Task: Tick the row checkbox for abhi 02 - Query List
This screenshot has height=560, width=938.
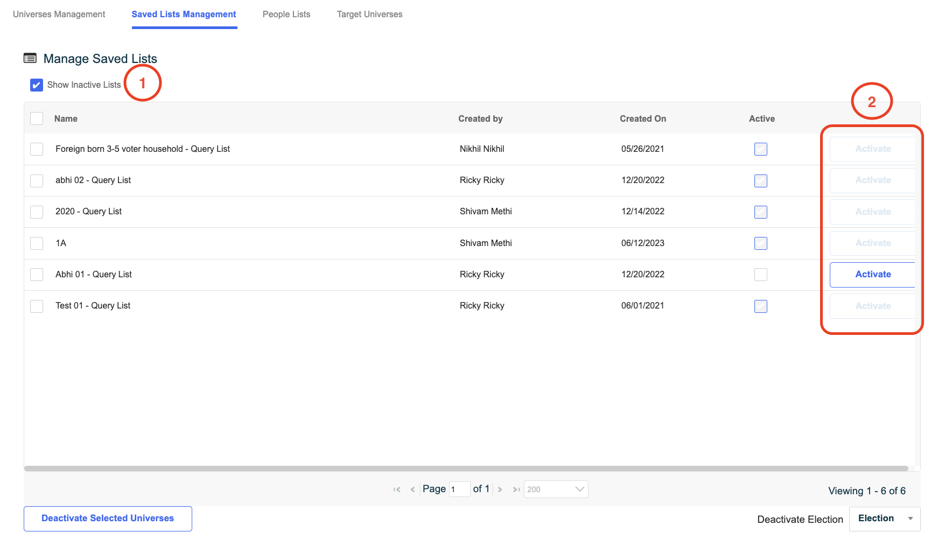Action: point(37,180)
